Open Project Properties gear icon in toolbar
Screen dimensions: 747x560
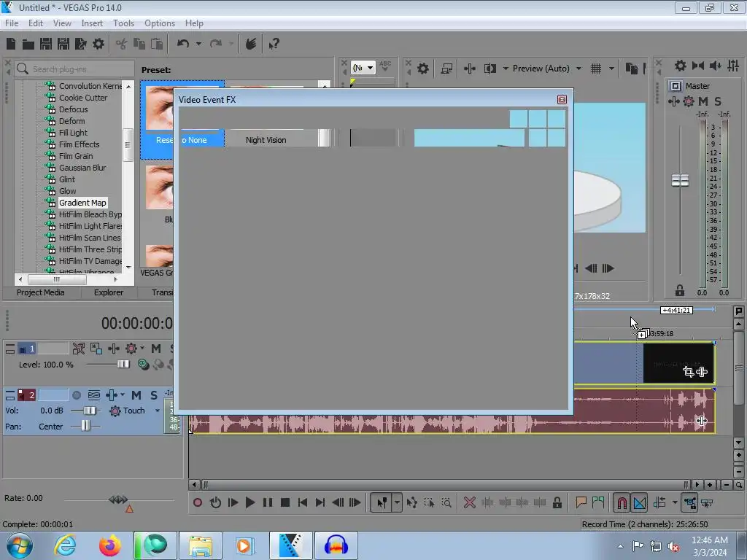pos(98,44)
